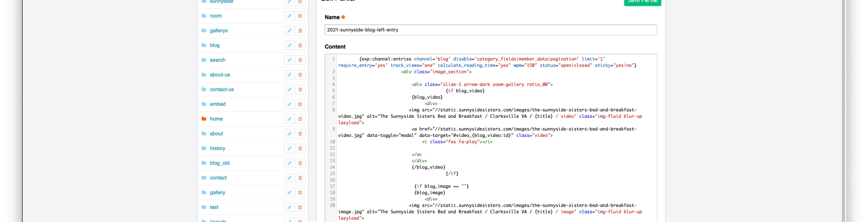
Task: Delete the blog_old template group
Action: click(x=300, y=163)
